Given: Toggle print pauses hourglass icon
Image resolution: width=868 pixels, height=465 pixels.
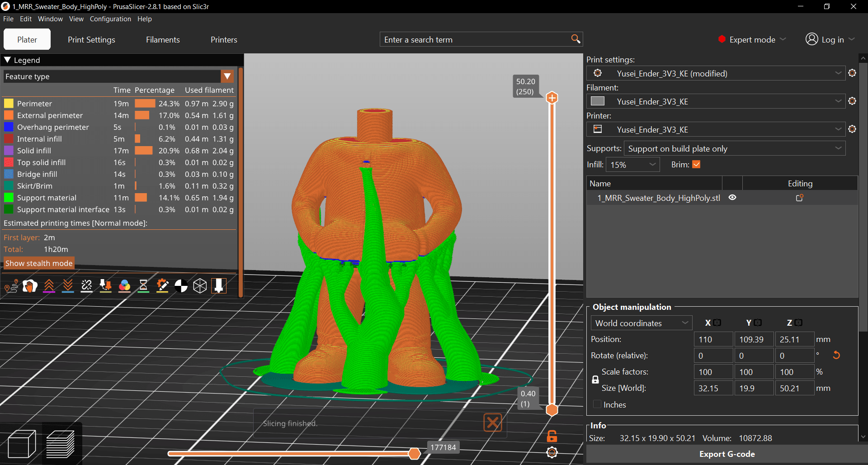Looking at the screenshot, I should tap(143, 286).
